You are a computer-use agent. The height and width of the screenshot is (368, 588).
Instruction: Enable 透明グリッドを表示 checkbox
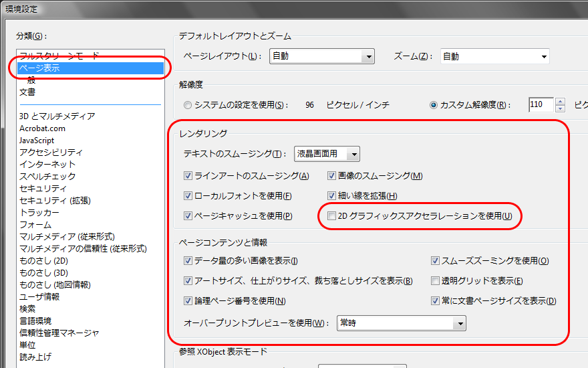(x=435, y=281)
